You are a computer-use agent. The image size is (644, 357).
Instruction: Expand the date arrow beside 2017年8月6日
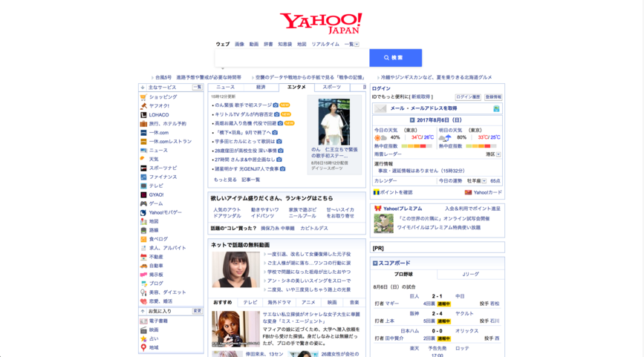[x=412, y=120]
